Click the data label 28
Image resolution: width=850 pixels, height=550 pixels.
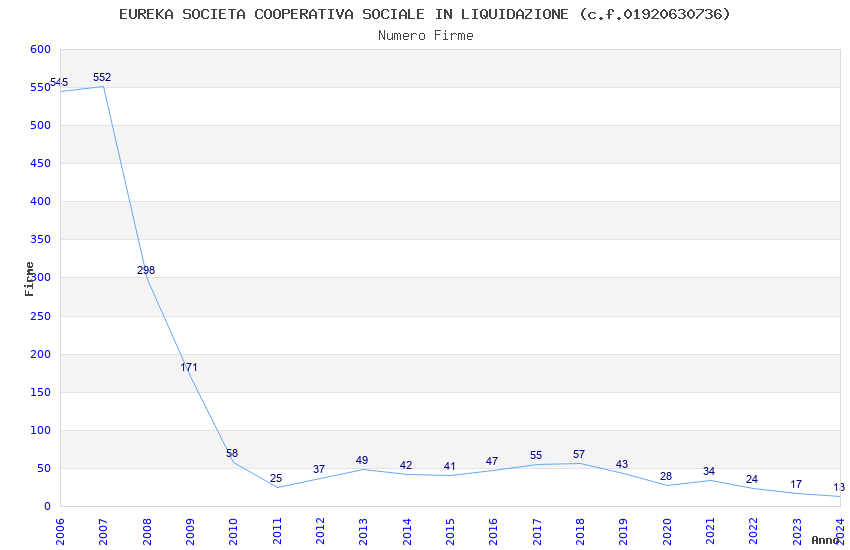(666, 476)
